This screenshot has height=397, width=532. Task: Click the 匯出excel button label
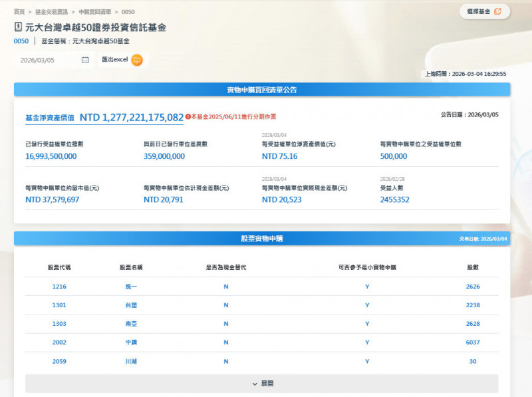click(x=114, y=60)
